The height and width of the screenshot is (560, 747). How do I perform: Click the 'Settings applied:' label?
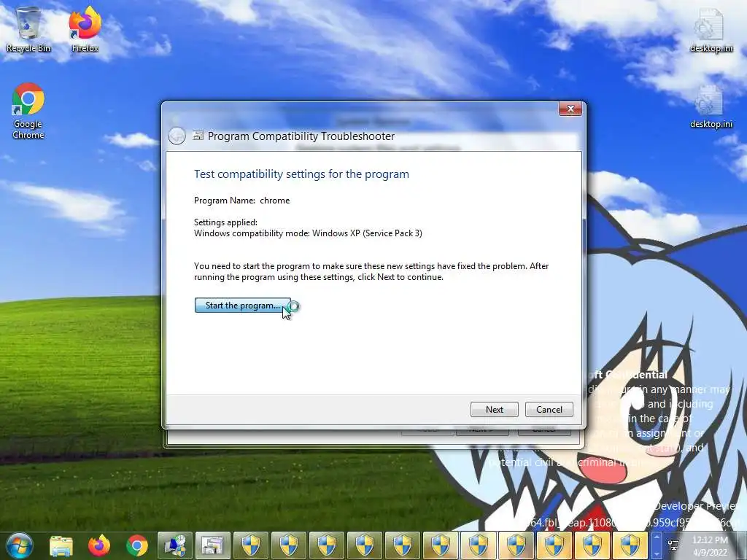(x=225, y=222)
